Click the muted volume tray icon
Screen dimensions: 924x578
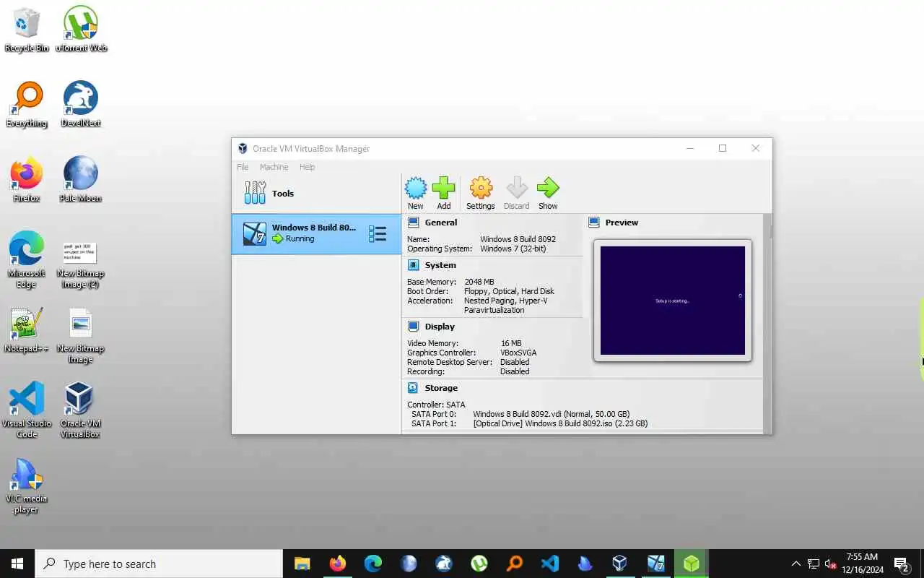[831, 564]
